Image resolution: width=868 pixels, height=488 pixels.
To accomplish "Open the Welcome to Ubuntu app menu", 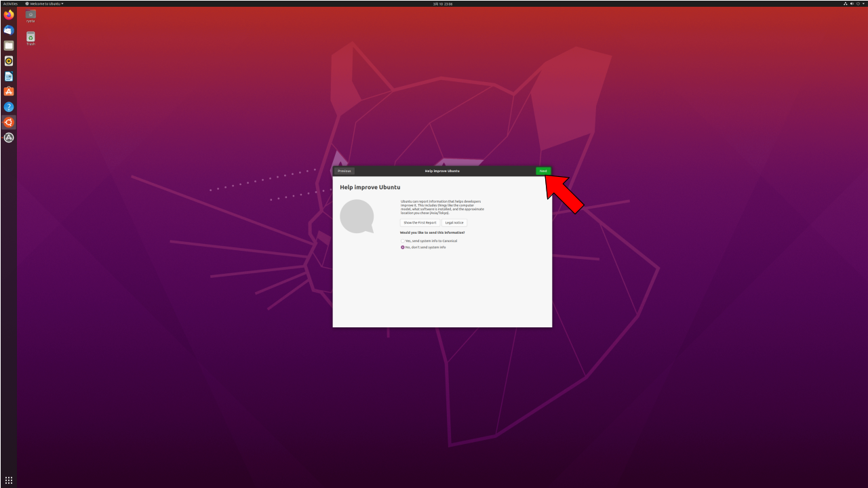I will (x=44, y=3).
